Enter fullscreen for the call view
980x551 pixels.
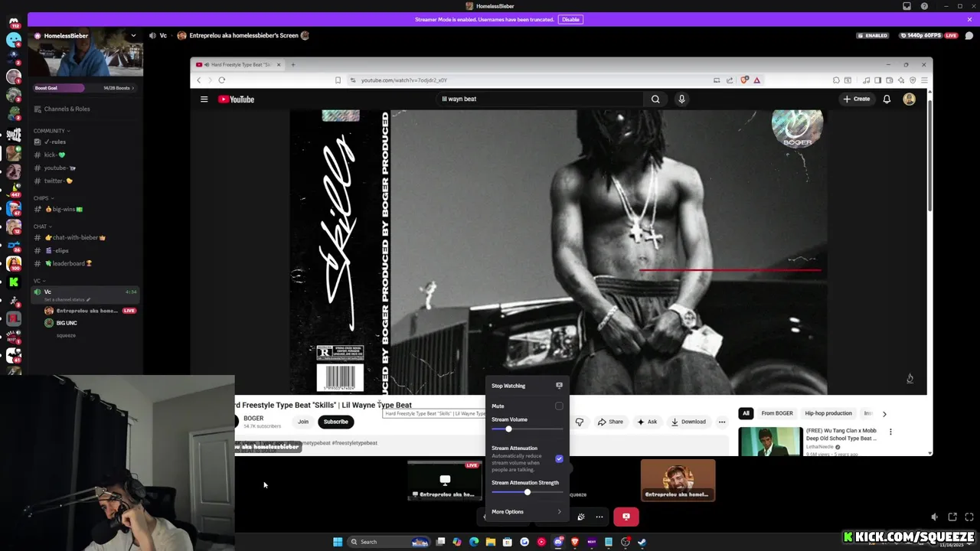pyautogui.click(x=969, y=517)
